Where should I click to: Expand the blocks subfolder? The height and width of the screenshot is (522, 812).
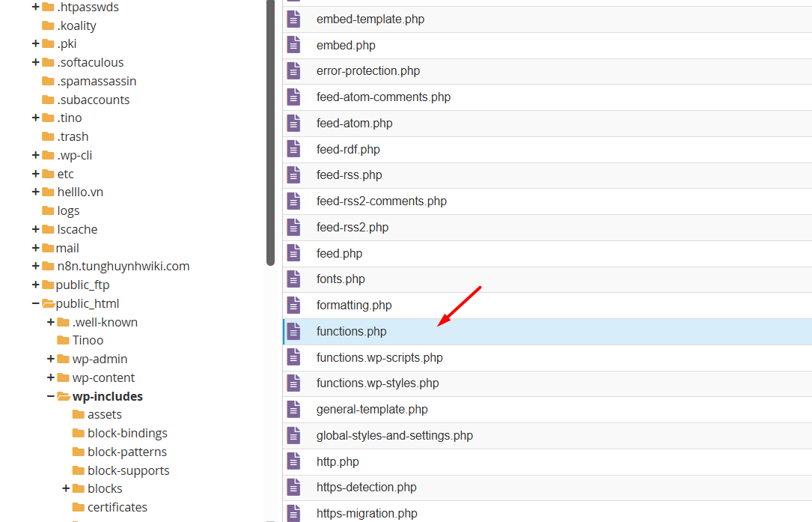tap(66, 488)
